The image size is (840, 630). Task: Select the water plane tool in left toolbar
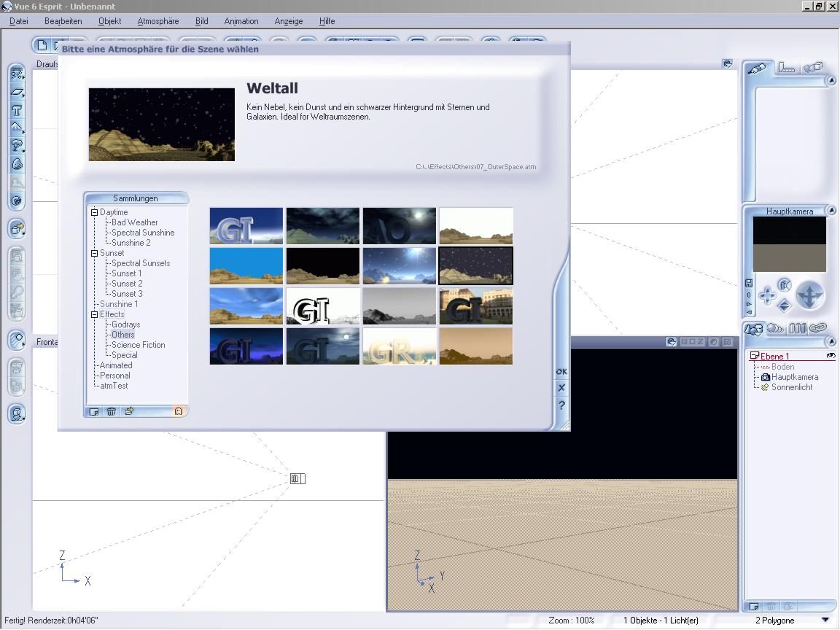17,74
